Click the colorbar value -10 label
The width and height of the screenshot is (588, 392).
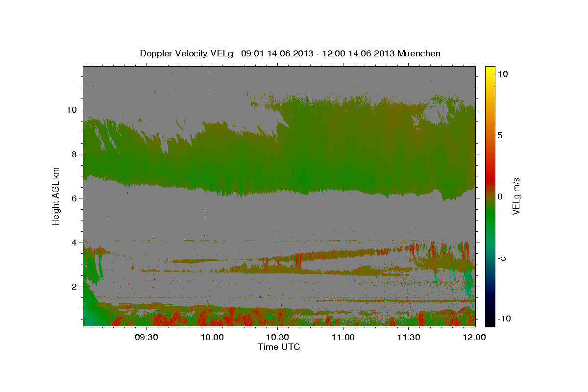[504, 319]
